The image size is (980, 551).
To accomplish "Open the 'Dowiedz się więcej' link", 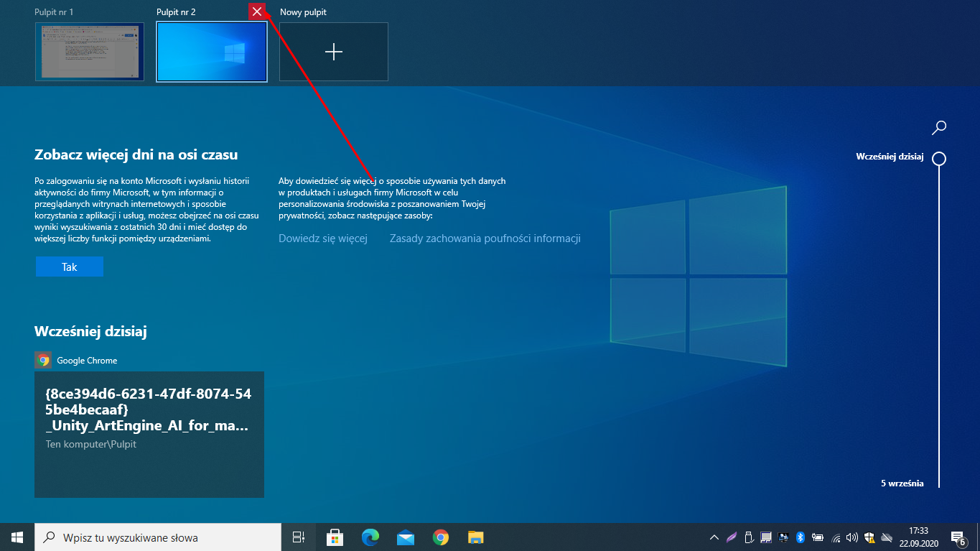I will pyautogui.click(x=323, y=239).
